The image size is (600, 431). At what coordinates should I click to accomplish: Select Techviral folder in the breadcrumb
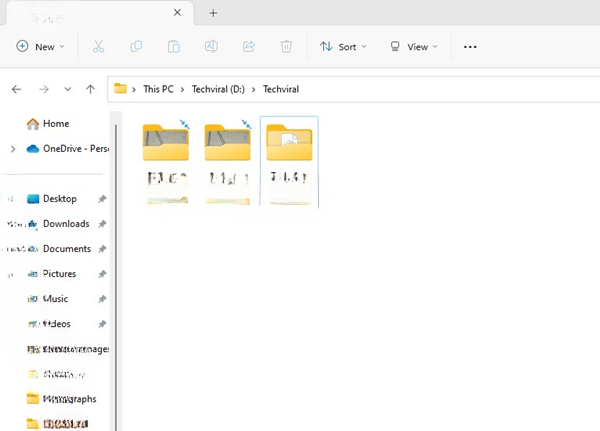coord(281,89)
